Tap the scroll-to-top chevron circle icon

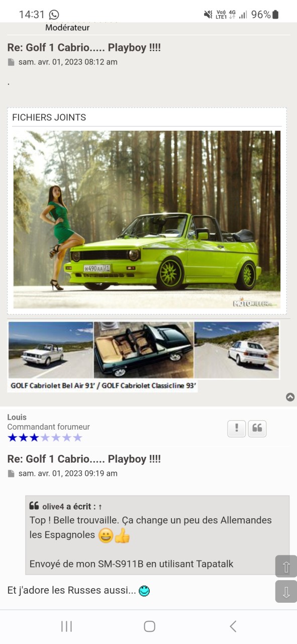290,397
